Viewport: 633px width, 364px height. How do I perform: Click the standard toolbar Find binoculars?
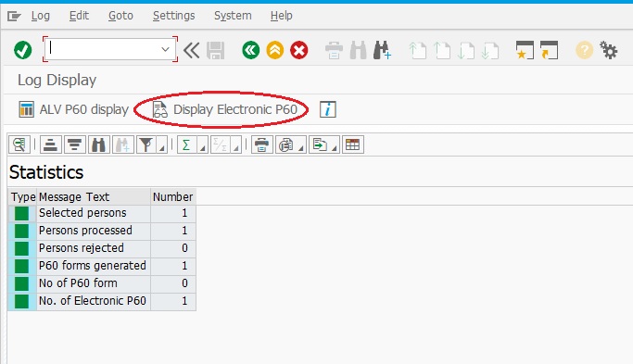point(358,50)
